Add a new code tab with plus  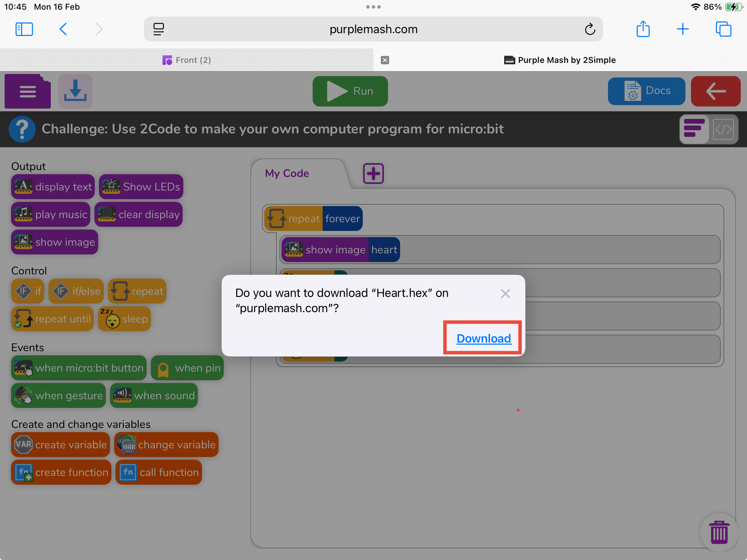coord(373,174)
